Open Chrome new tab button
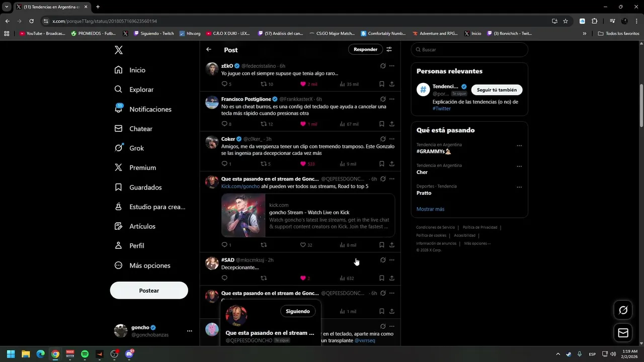This screenshot has height=362, width=644. click(98, 7)
